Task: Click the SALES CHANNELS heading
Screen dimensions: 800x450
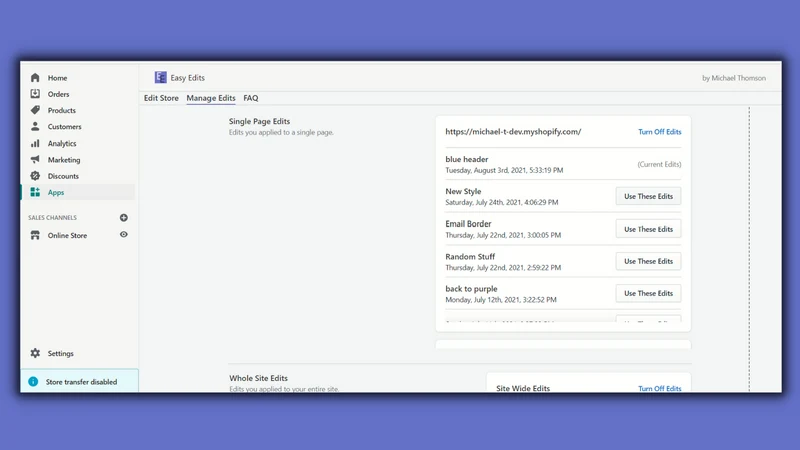Action: click(52, 218)
